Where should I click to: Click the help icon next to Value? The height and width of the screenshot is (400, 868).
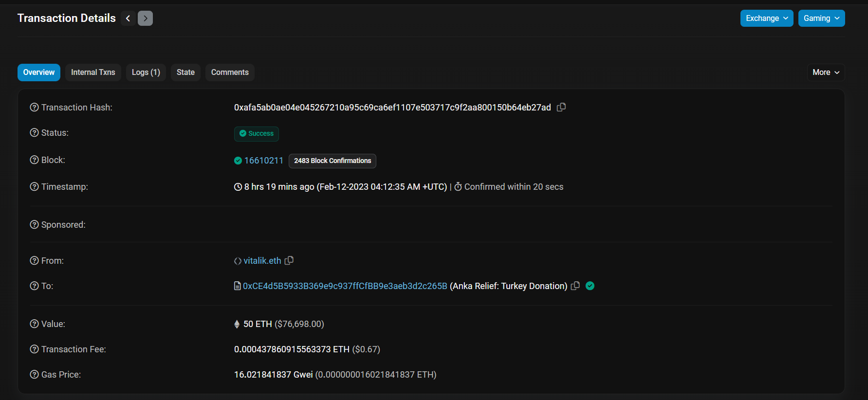coord(34,324)
